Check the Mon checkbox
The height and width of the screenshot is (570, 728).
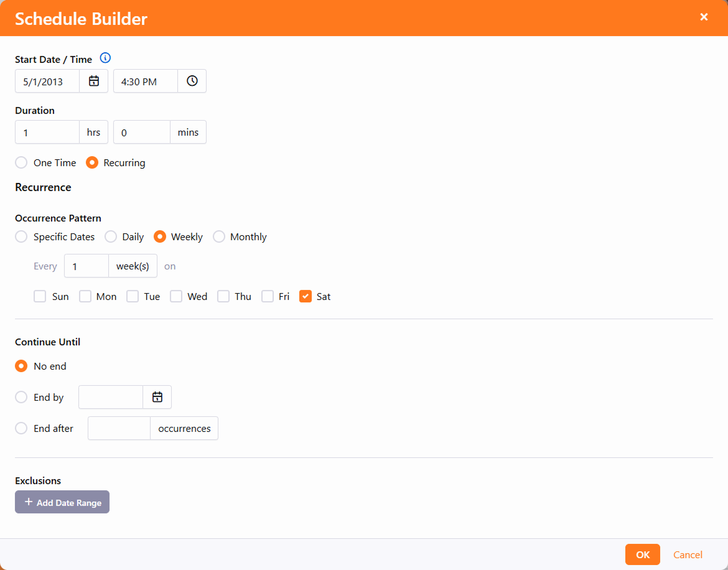(x=85, y=296)
